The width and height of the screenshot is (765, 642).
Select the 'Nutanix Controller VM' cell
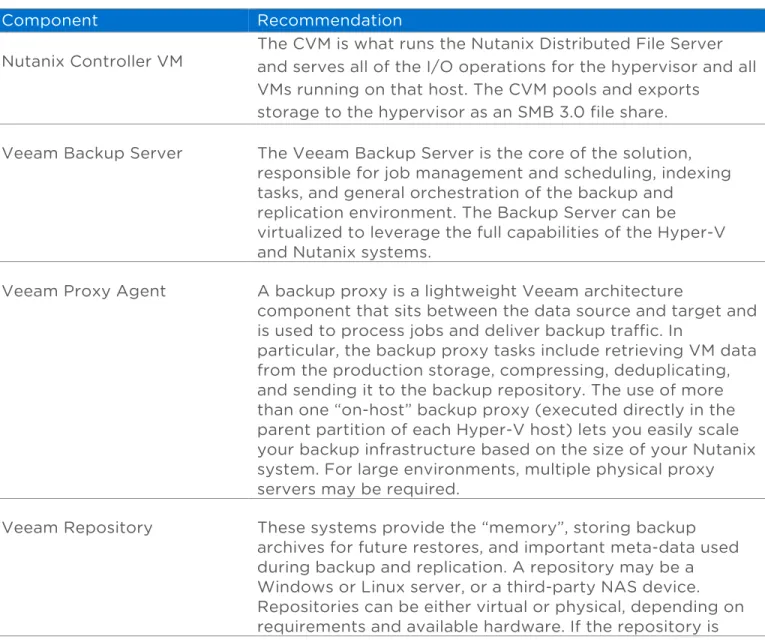point(92,61)
